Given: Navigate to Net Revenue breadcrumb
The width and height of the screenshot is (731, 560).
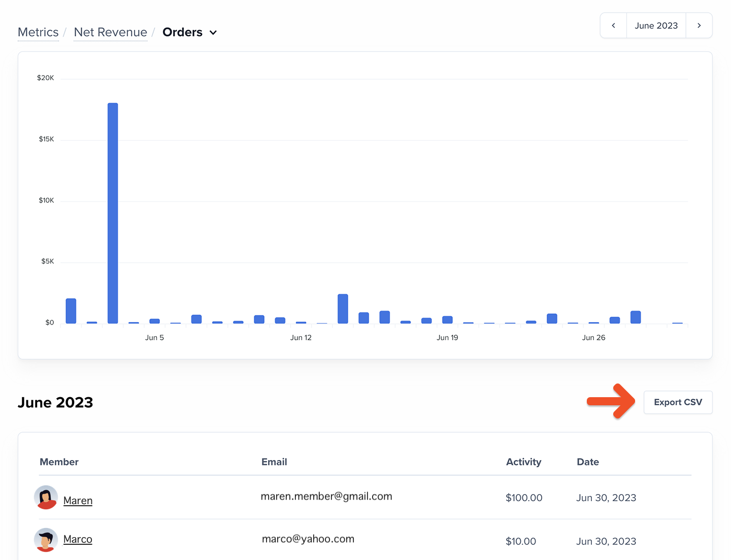Looking at the screenshot, I should [x=111, y=32].
